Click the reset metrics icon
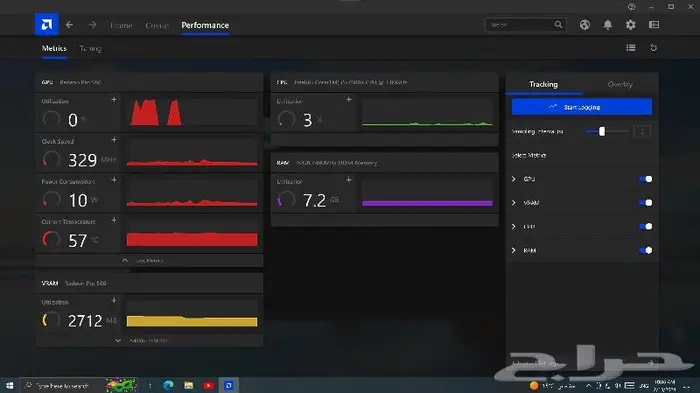 (654, 48)
